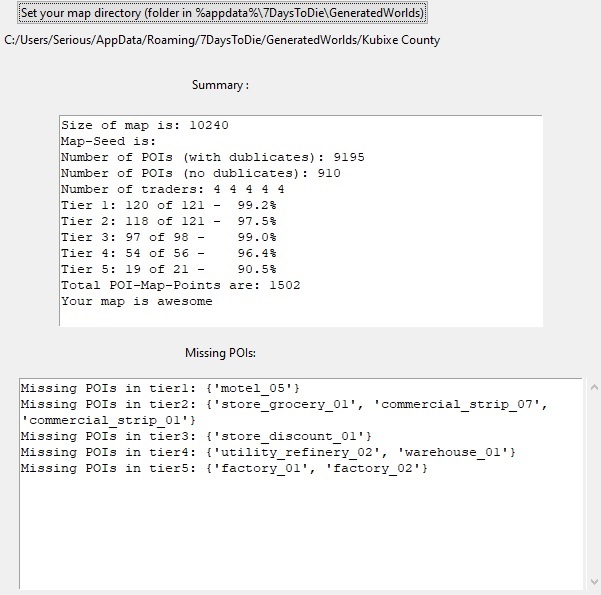Click the Number of traders line
The image size is (601, 595).
172,189
